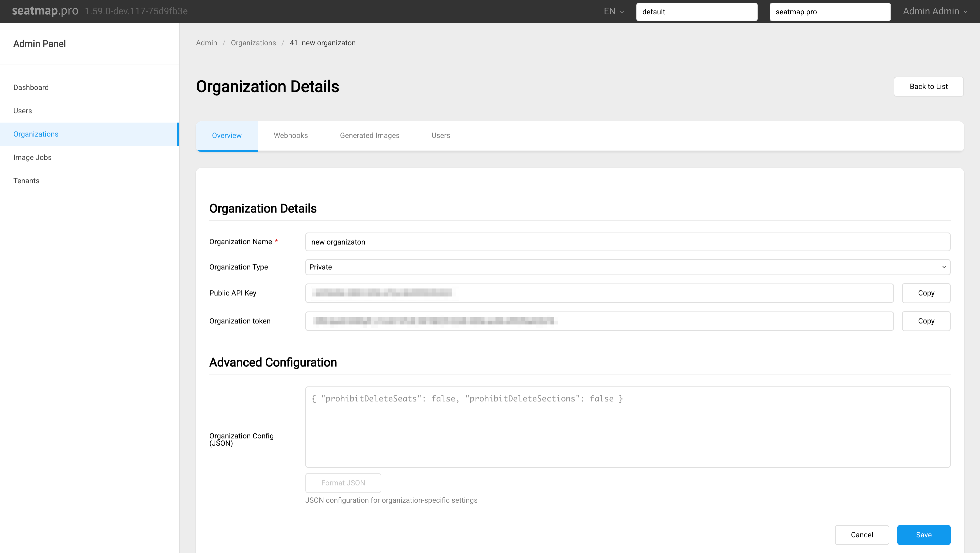Screen dimensions: 980x553
Task: Open the organization's Users tab
Action: (441, 135)
